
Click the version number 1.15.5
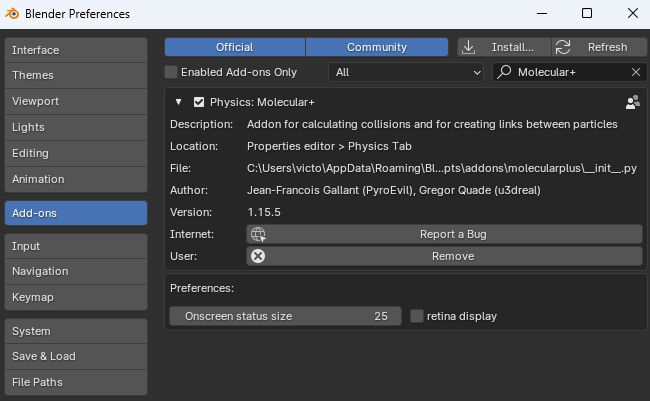click(264, 212)
